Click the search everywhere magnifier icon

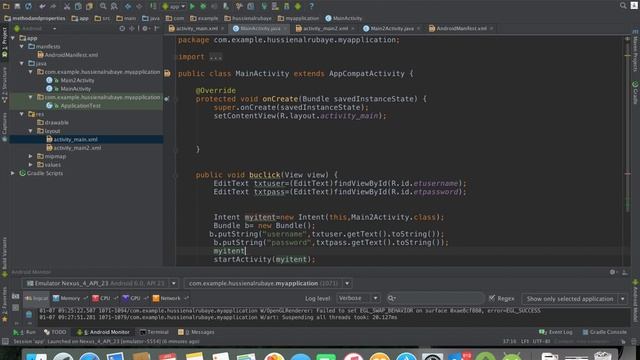coord(623,5)
